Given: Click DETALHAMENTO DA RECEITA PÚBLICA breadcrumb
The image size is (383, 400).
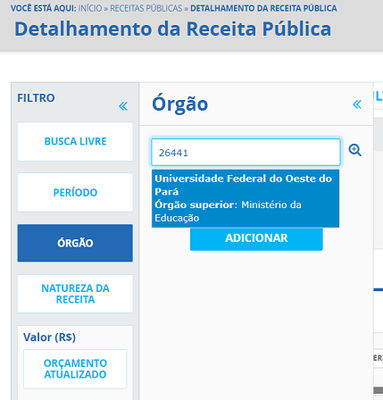Looking at the screenshot, I should click(263, 8).
